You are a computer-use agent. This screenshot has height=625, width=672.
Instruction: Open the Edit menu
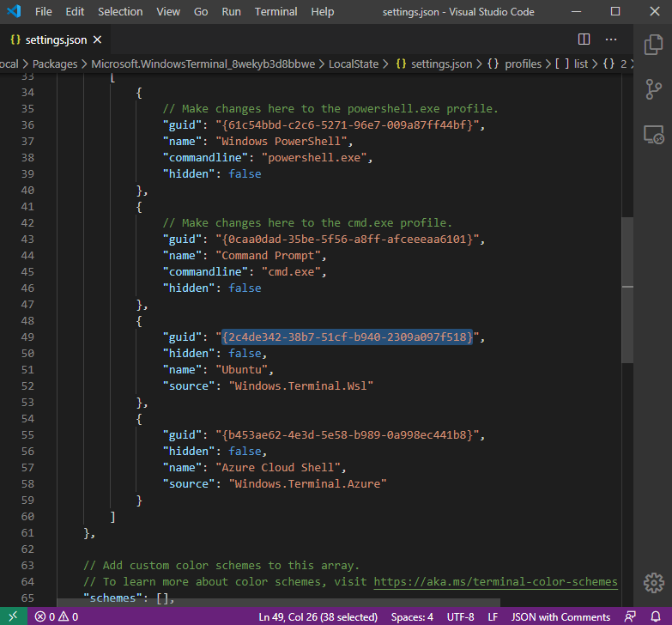pos(75,11)
